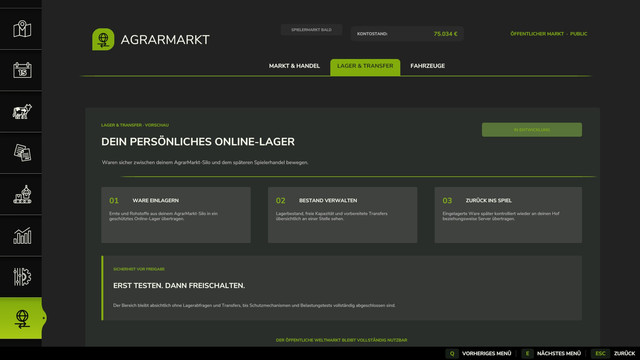Viewport: 640px width, 360px height.
Task: Open the production chains factory icon
Action: (x=22, y=194)
